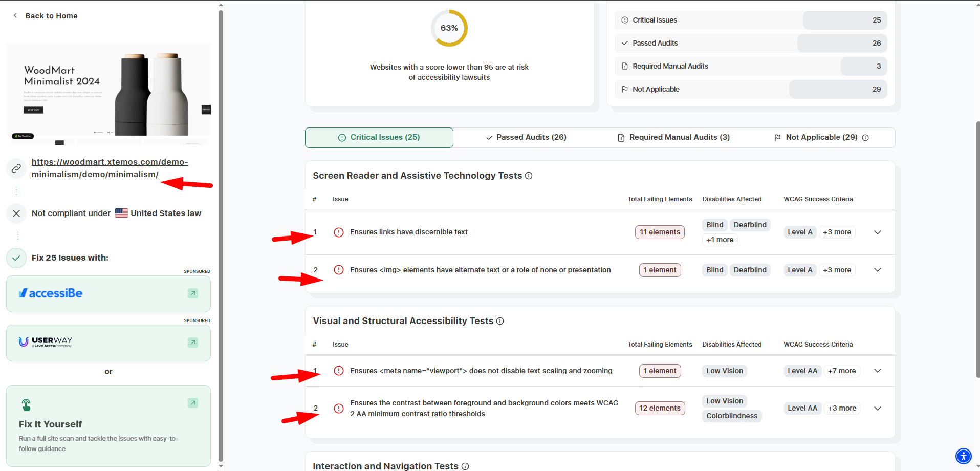
Task: Click the 63% score progress ring
Action: [x=449, y=28]
